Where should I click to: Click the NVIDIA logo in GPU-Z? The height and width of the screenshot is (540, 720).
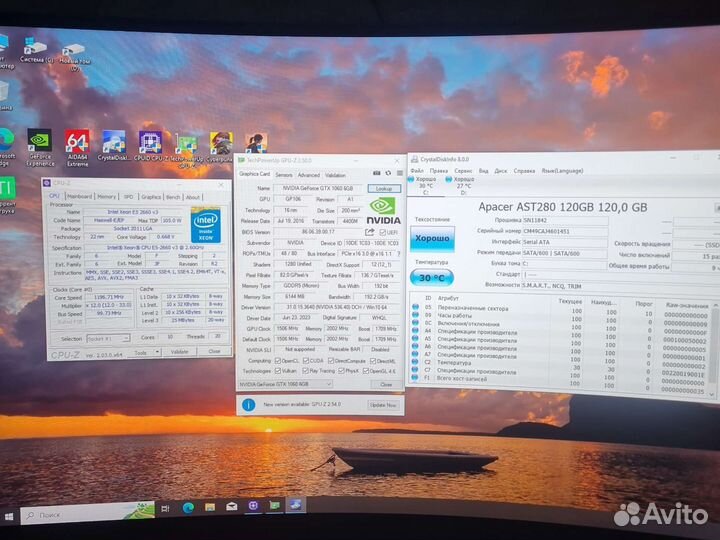(383, 211)
